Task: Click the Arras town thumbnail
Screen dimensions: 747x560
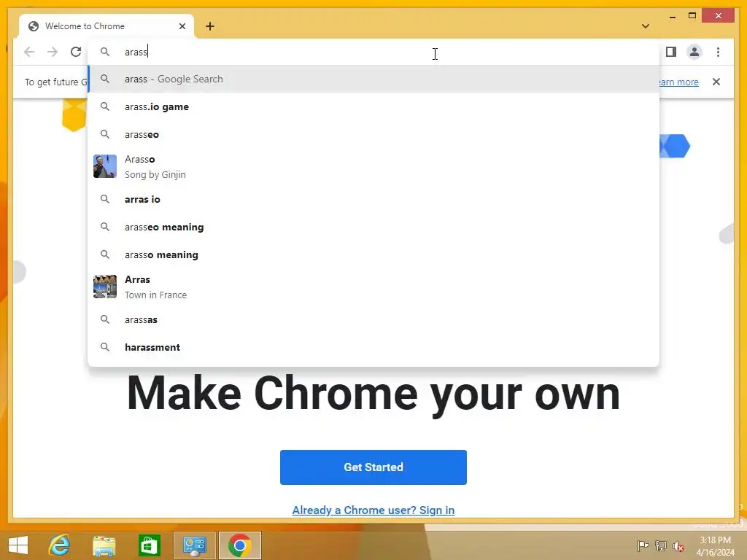Action: point(105,287)
